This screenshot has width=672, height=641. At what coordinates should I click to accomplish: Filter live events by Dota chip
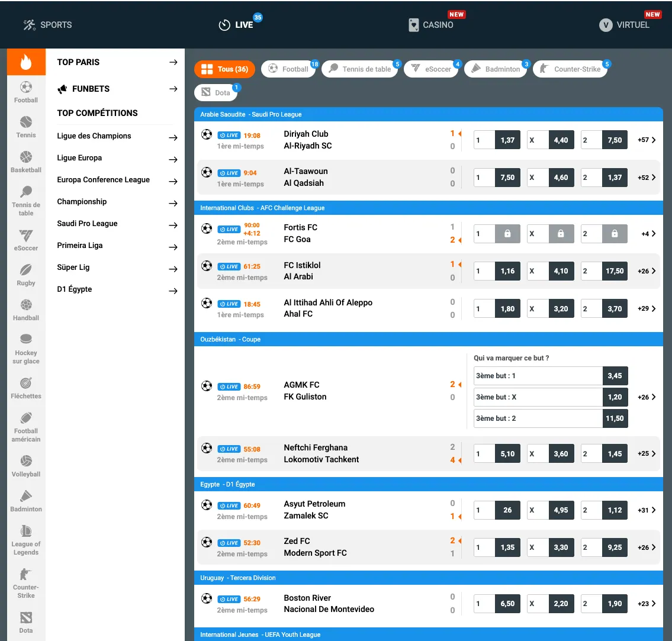(x=216, y=92)
